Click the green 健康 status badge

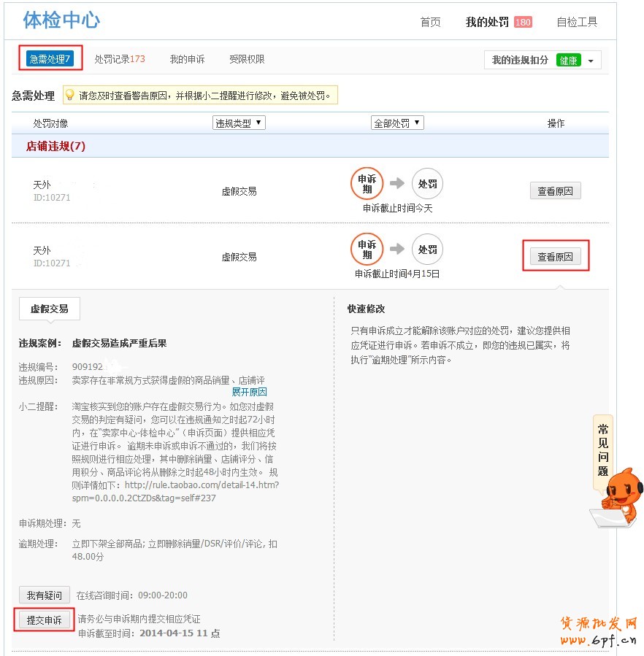coord(568,61)
